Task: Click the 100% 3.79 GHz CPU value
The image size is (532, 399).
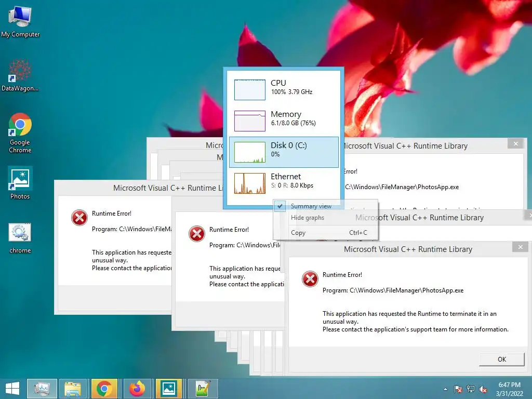Action: click(x=291, y=91)
